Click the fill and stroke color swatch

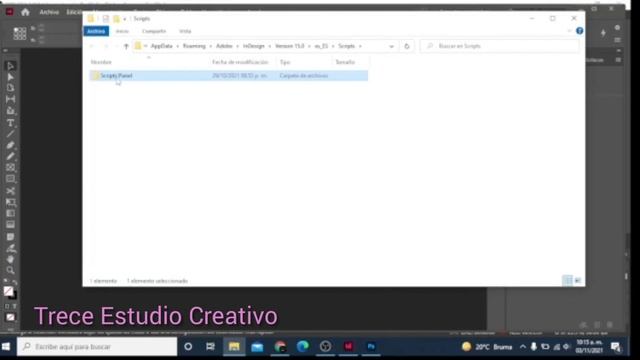(10, 292)
